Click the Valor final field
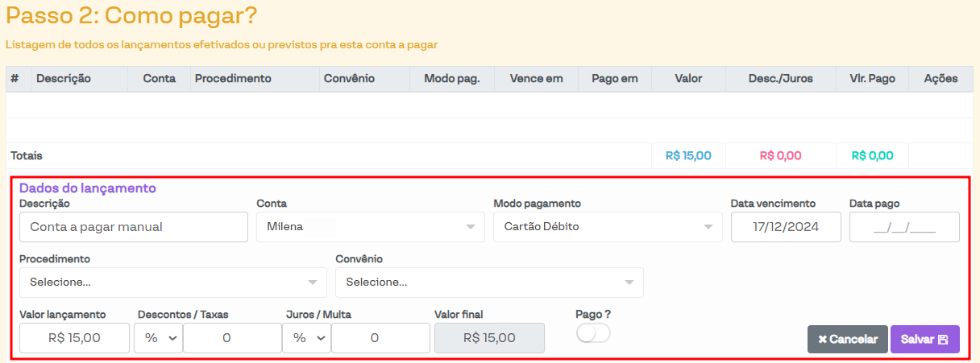 coord(489,339)
